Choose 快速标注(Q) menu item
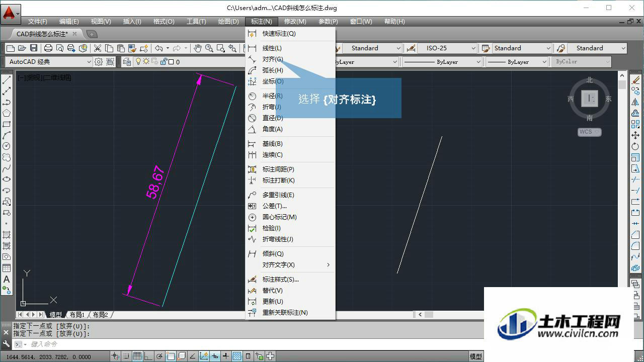 [x=290, y=34]
